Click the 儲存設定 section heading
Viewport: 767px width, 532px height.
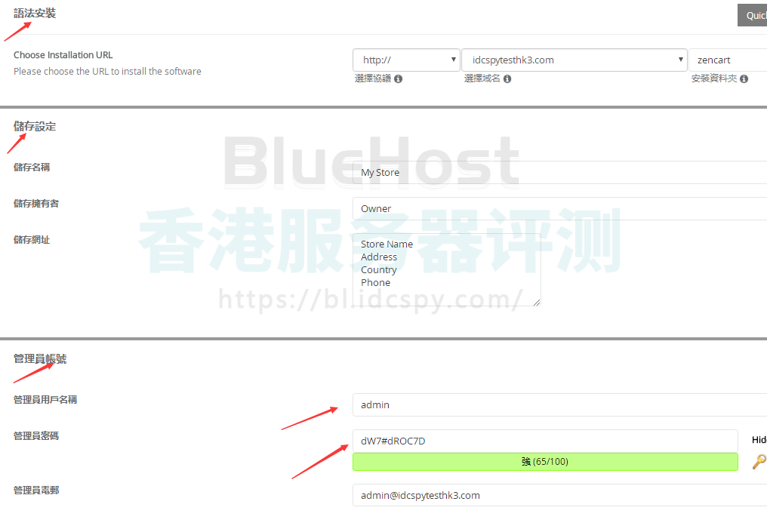coord(35,127)
